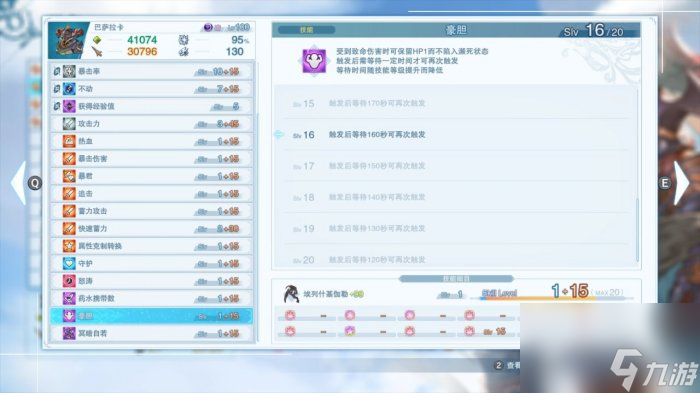700x393 pixels.
Task: Select the Slv 16 current level row
Action: [455, 135]
